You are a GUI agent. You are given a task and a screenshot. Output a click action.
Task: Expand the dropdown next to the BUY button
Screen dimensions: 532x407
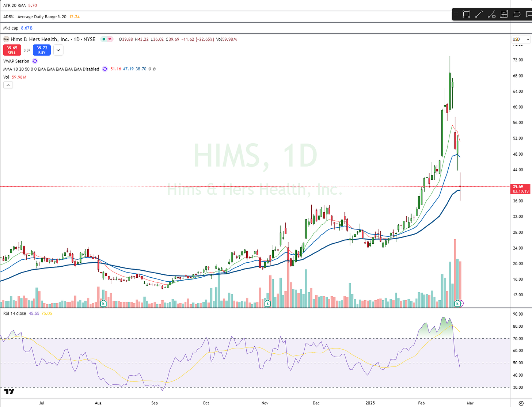58,50
